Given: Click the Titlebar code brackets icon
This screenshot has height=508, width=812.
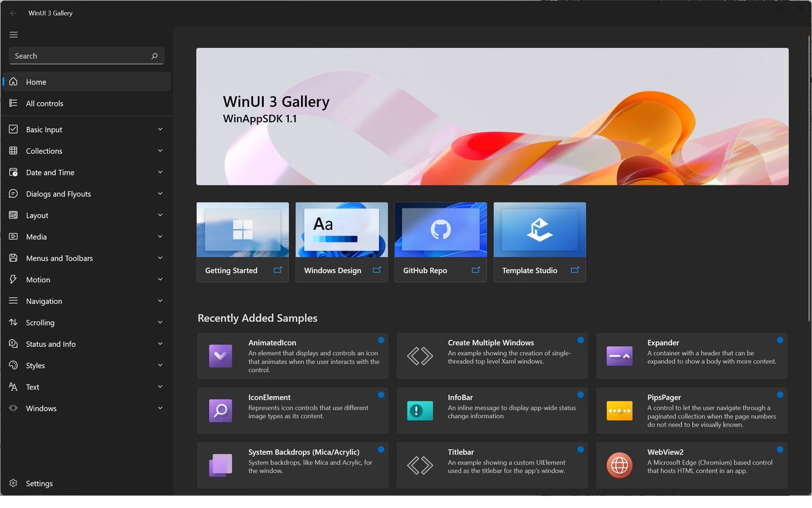Looking at the screenshot, I should tap(420, 465).
